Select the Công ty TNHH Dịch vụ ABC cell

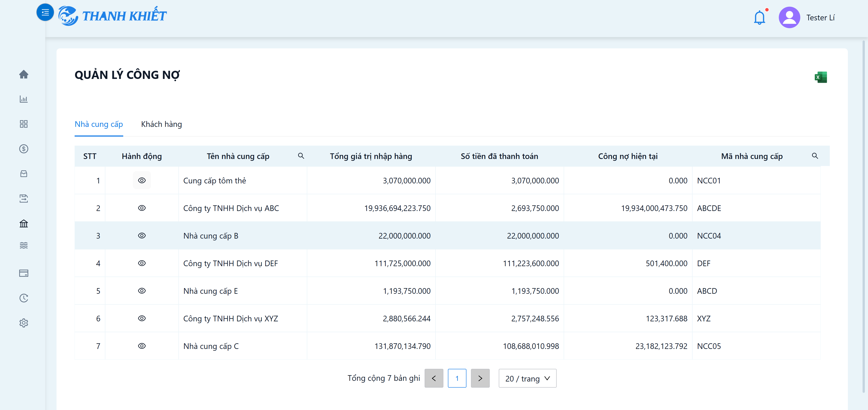click(x=243, y=208)
